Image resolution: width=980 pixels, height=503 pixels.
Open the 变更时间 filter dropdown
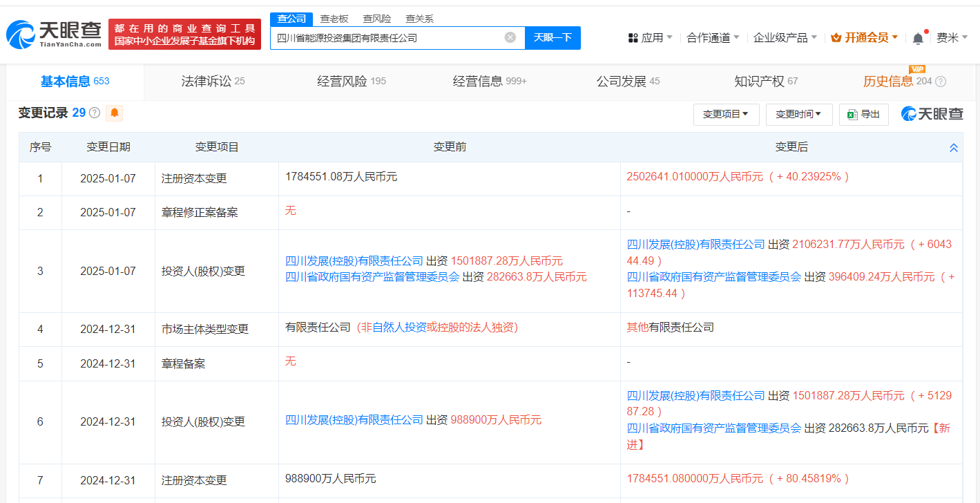[798, 114]
